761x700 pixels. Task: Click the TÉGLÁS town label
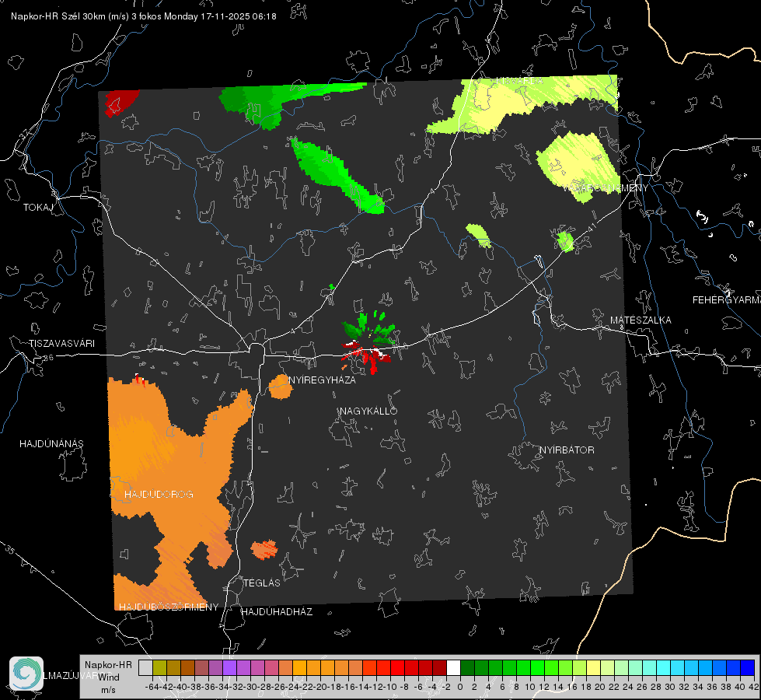[262, 583]
